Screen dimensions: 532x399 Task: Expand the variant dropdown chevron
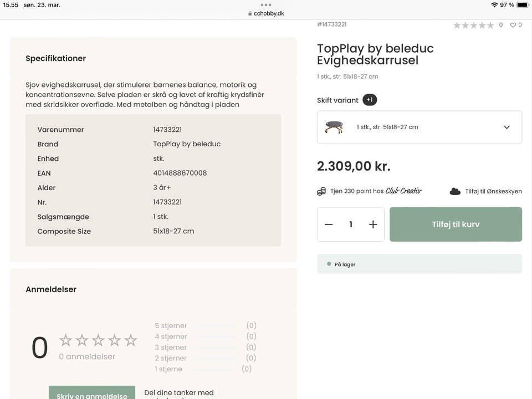click(507, 127)
